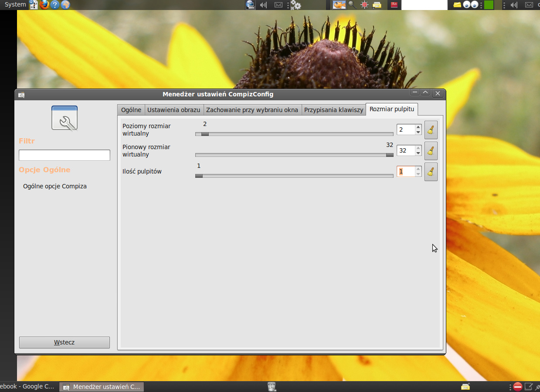Maximize the CompizConfig window

(x=425, y=93)
